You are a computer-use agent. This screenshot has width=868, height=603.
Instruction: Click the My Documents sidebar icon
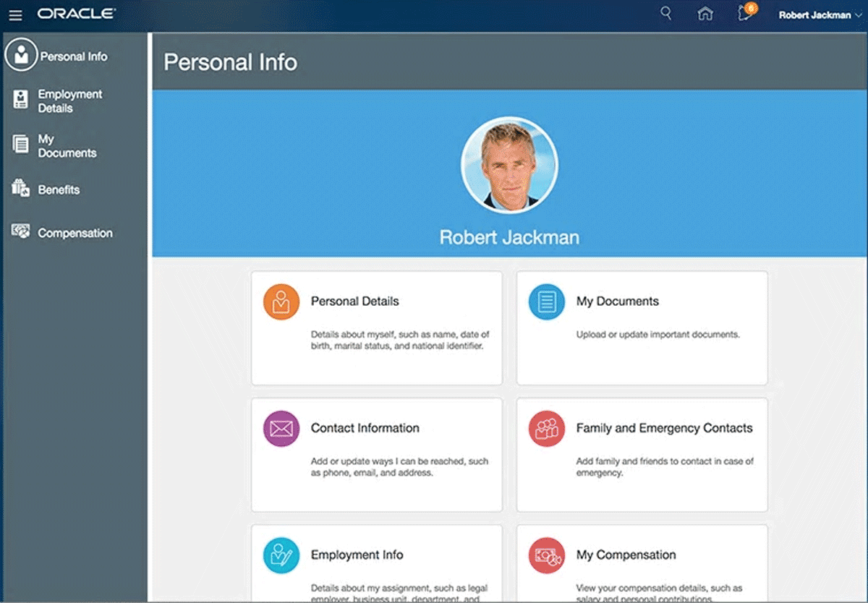click(x=21, y=144)
